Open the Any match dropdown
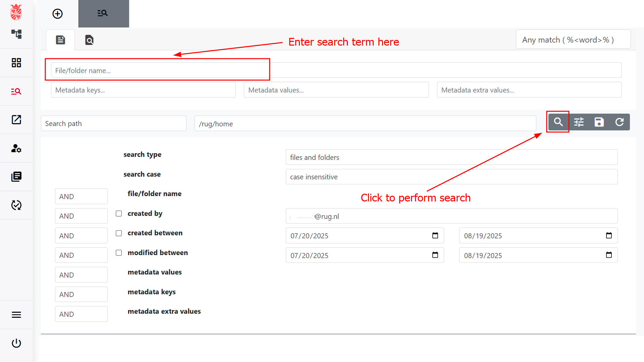 [573, 40]
